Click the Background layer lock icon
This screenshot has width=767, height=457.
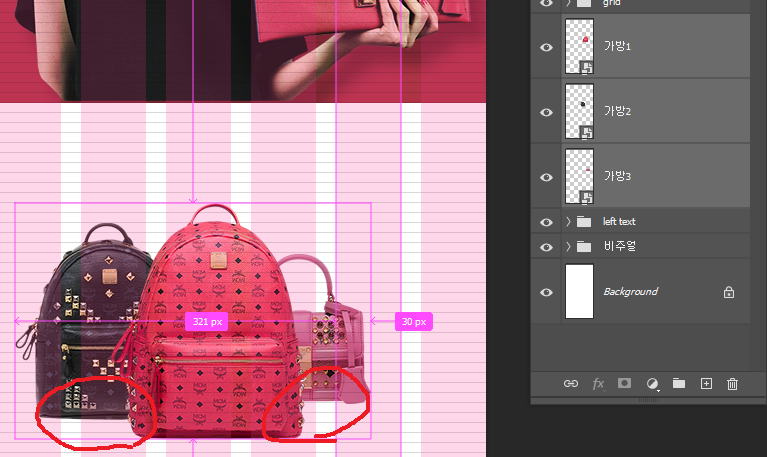pyautogui.click(x=729, y=293)
